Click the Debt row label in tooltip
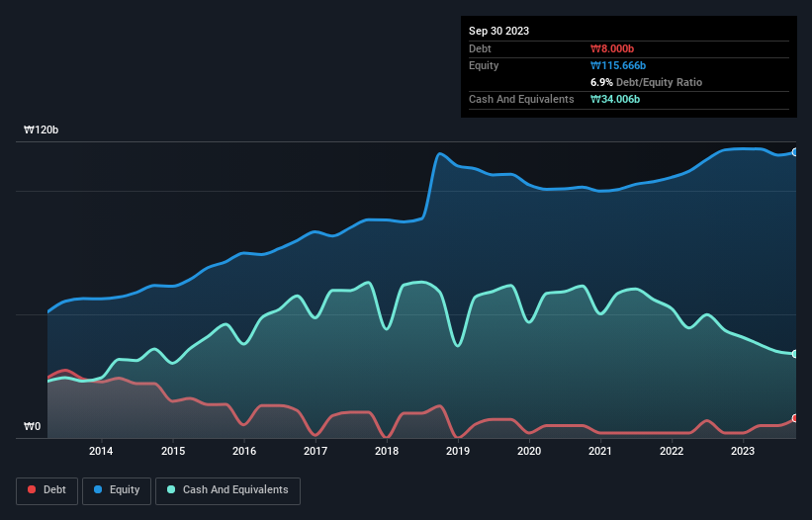This screenshot has width=812, height=520. coord(480,48)
